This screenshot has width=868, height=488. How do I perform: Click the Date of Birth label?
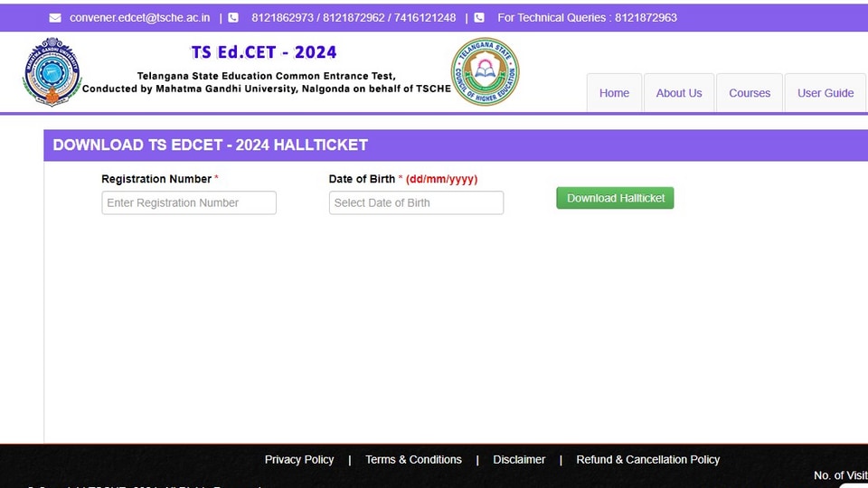click(x=362, y=179)
